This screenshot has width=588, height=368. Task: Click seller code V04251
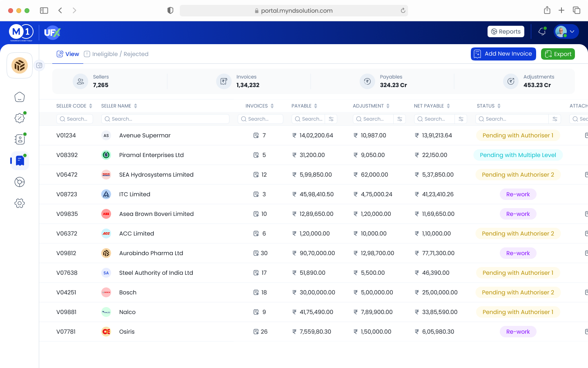[x=66, y=292]
